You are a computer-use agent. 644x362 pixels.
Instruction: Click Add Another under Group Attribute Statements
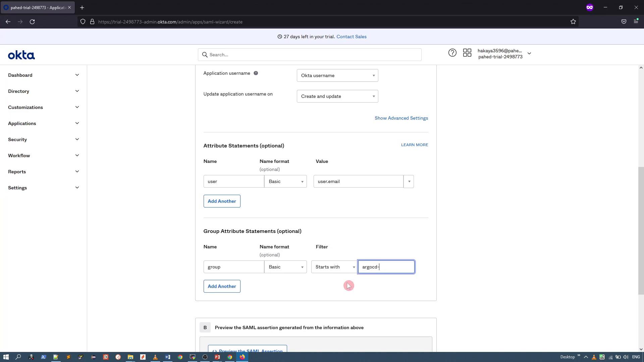click(x=222, y=286)
